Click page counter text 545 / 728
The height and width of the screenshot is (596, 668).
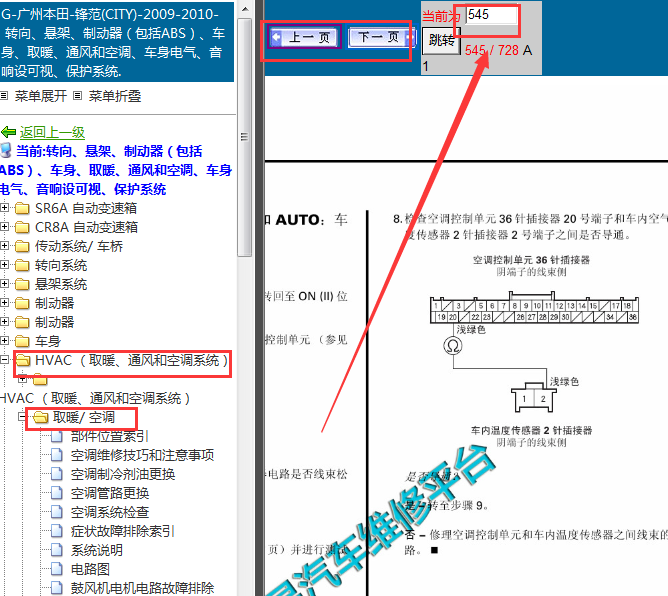pos(492,50)
